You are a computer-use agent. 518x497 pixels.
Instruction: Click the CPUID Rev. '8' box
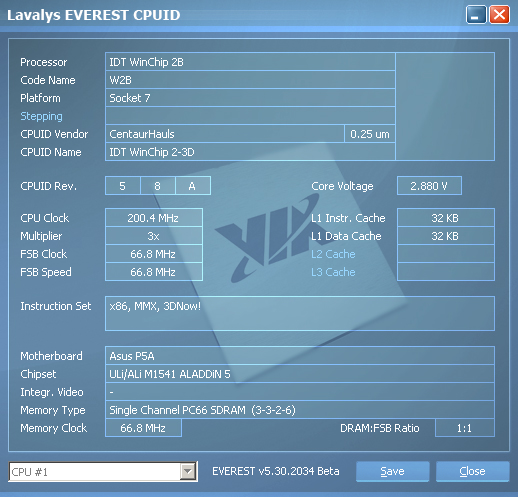pyautogui.click(x=158, y=186)
